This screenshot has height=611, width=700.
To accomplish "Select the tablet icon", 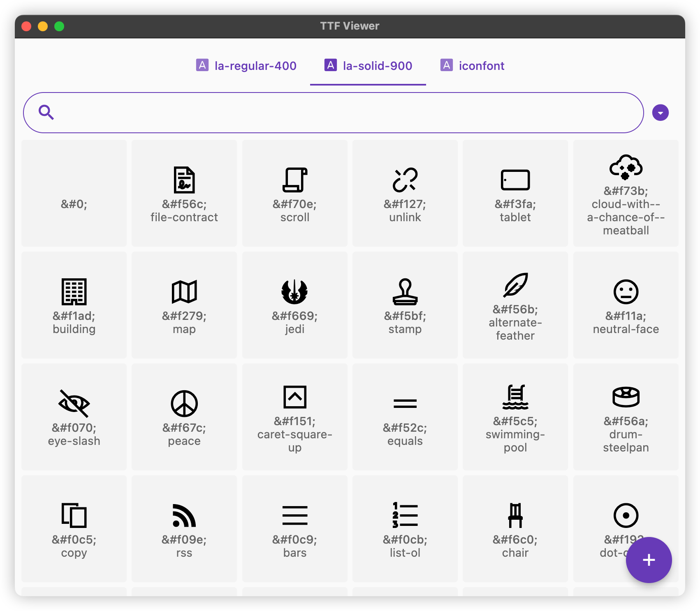I will pyautogui.click(x=515, y=180).
